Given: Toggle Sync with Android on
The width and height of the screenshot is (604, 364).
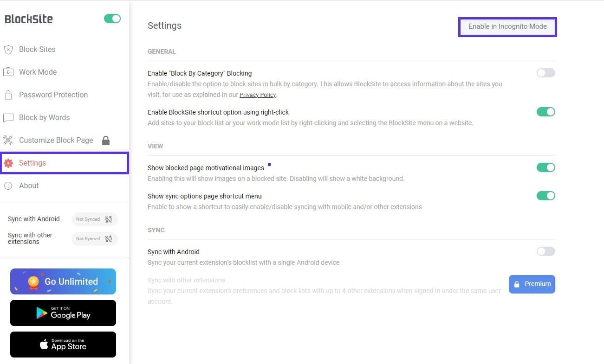Looking at the screenshot, I should click(x=546, y=251).
